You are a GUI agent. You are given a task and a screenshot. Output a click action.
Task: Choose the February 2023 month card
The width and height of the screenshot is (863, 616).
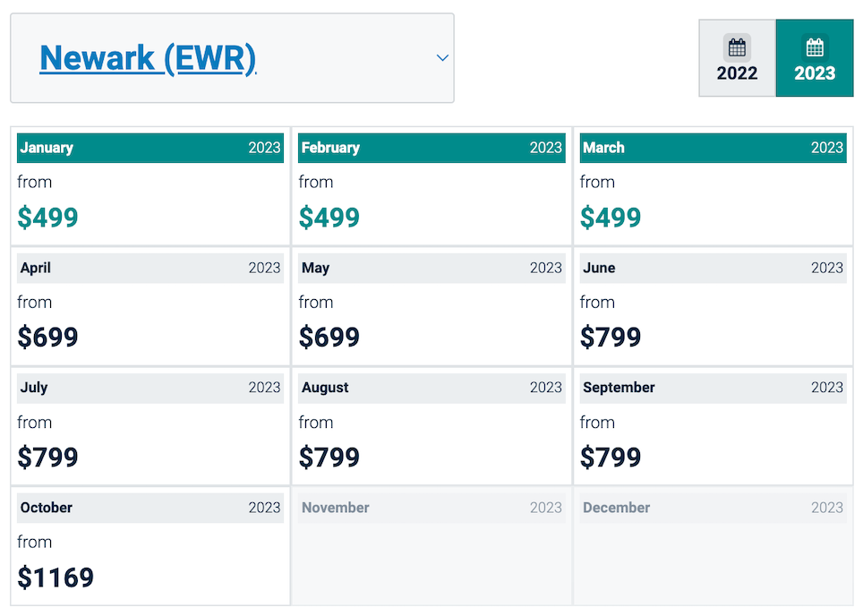tap(431, 186)
